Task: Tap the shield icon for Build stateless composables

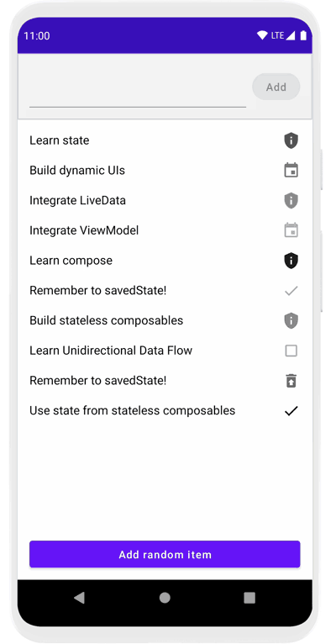Action: click(x=291, y=320)
